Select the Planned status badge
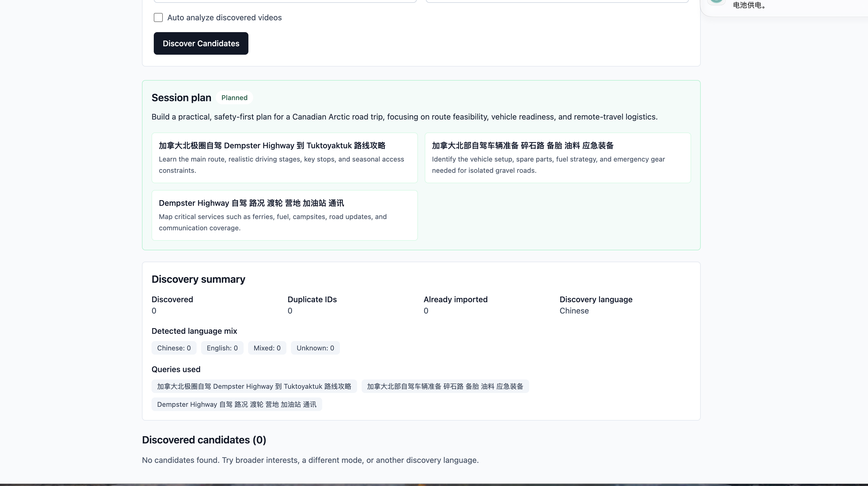 pyautogui.click(x=234, y=98)
